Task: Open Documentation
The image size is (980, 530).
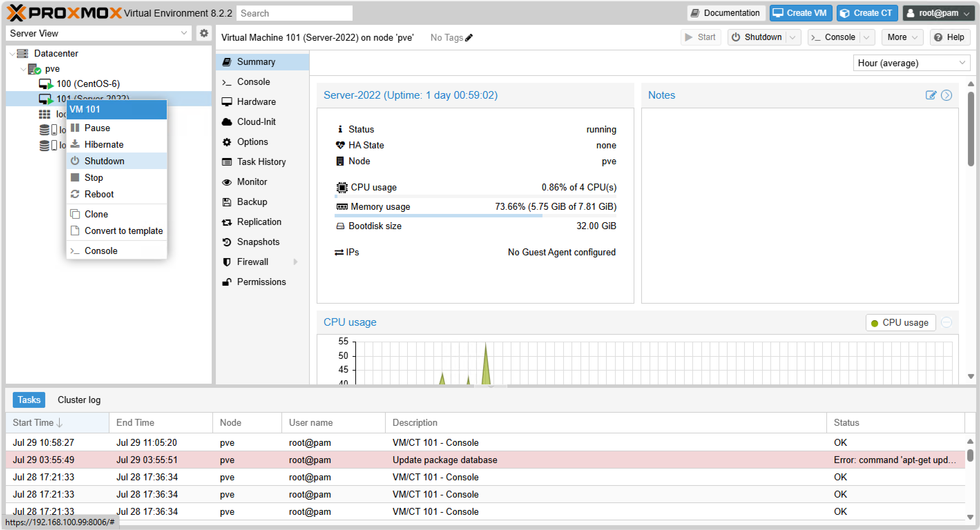Action: coord(726,13)
